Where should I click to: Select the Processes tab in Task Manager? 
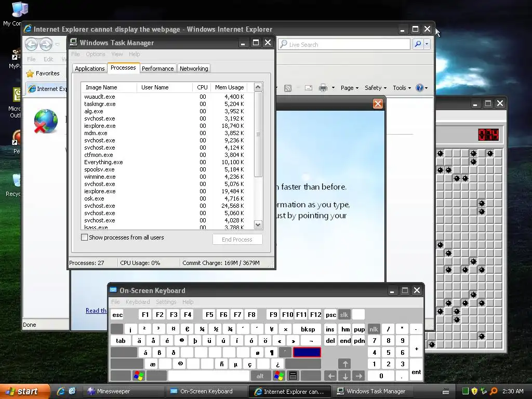pyautogui.click(x=123, y=68)
